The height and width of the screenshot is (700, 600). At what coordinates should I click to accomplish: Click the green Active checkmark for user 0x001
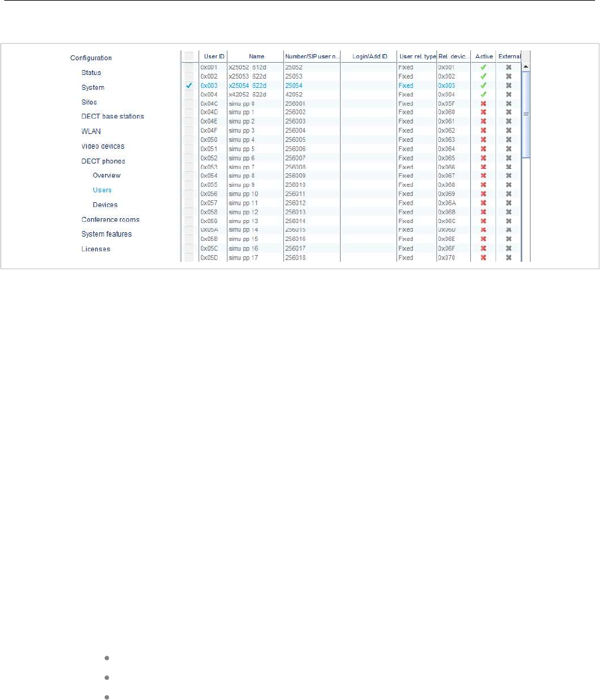(483, 68)
